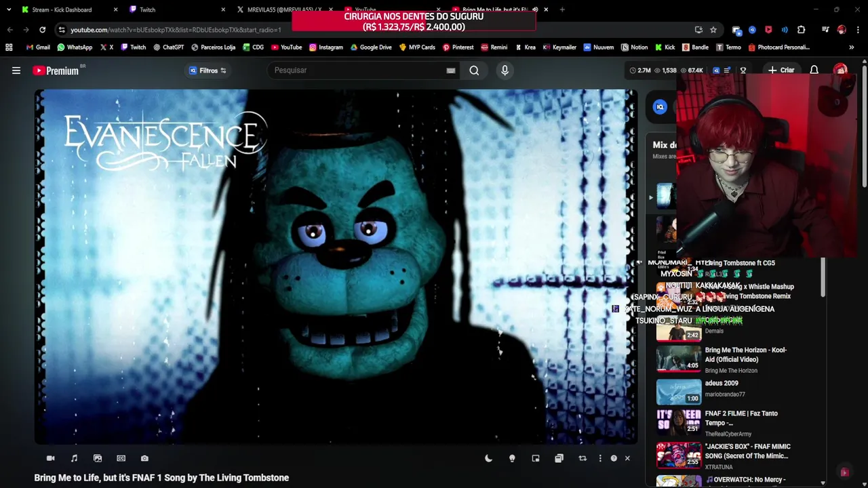
Task: Open the MYP Cards bookmark
Action: click(x=417, y=47)
